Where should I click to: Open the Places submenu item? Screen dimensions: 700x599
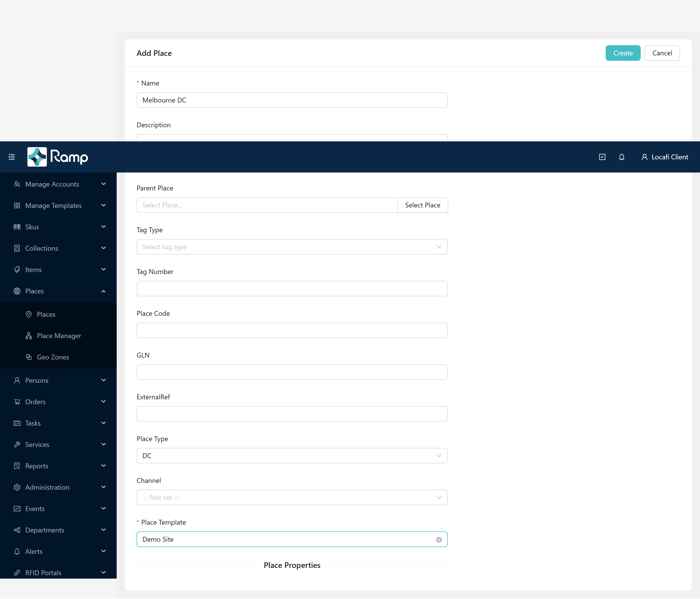pos(58,314)
